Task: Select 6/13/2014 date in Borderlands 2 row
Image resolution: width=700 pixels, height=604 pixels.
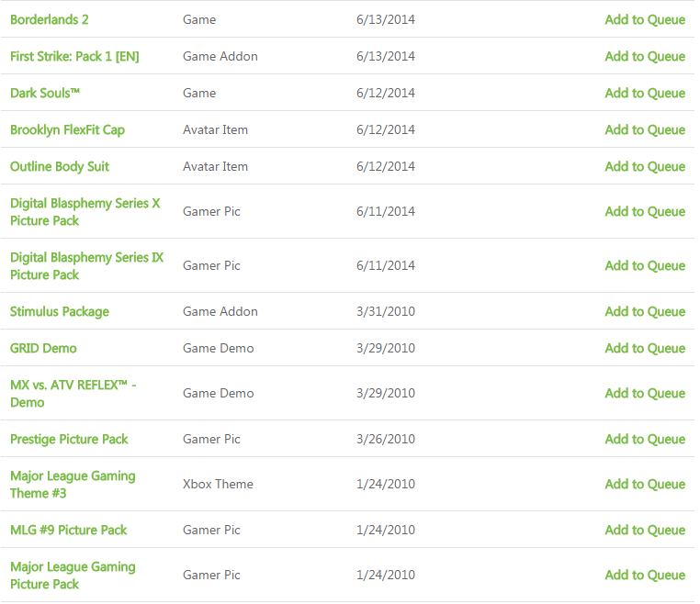Action: tap(386, 19)
